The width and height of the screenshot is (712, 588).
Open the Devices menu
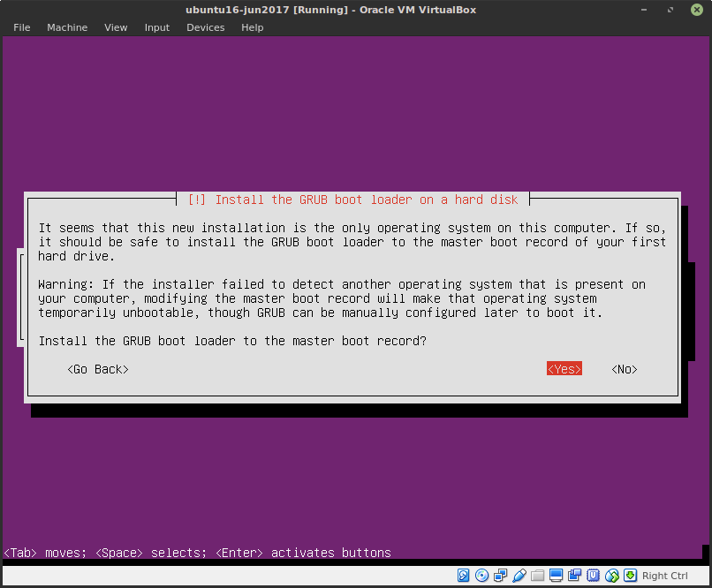(x=205, y=27)
